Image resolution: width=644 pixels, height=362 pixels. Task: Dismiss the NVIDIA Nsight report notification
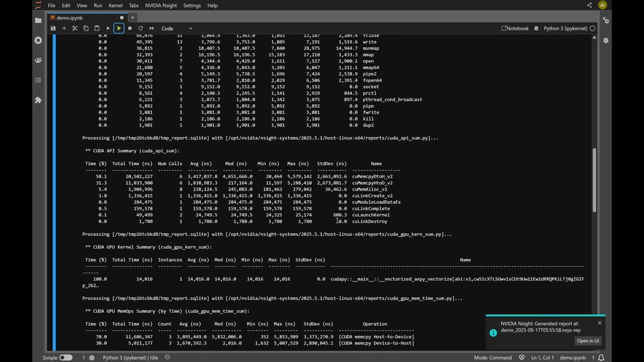tap(599, 323)
